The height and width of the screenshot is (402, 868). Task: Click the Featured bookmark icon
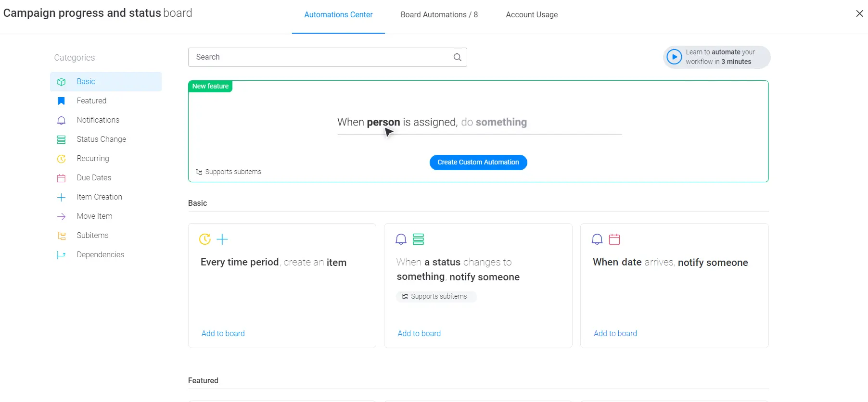click(61, 101)
